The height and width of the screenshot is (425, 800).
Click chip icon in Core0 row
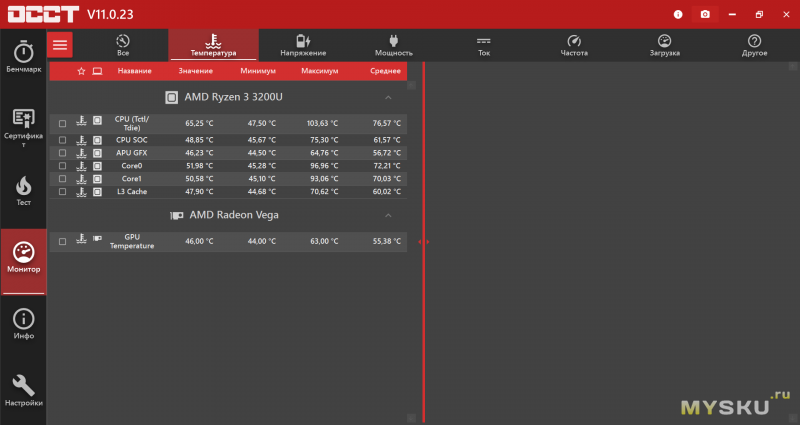coord(97,166)
